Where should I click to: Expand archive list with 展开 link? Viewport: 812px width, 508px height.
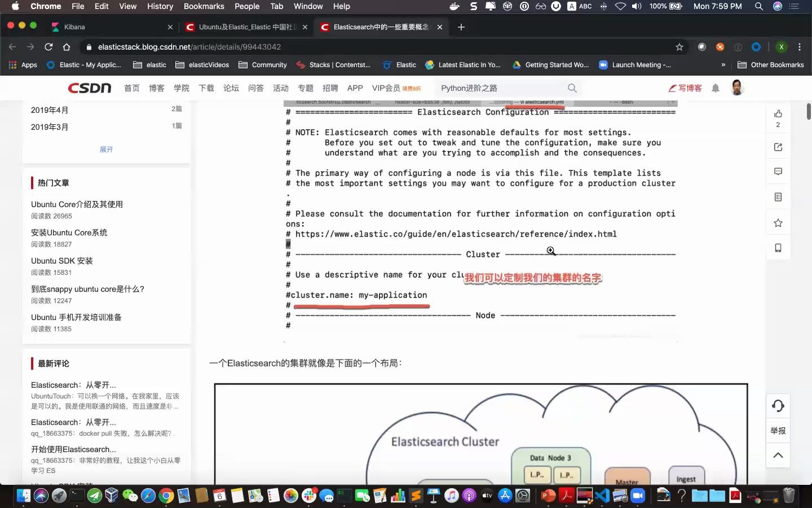pos(106,150)
